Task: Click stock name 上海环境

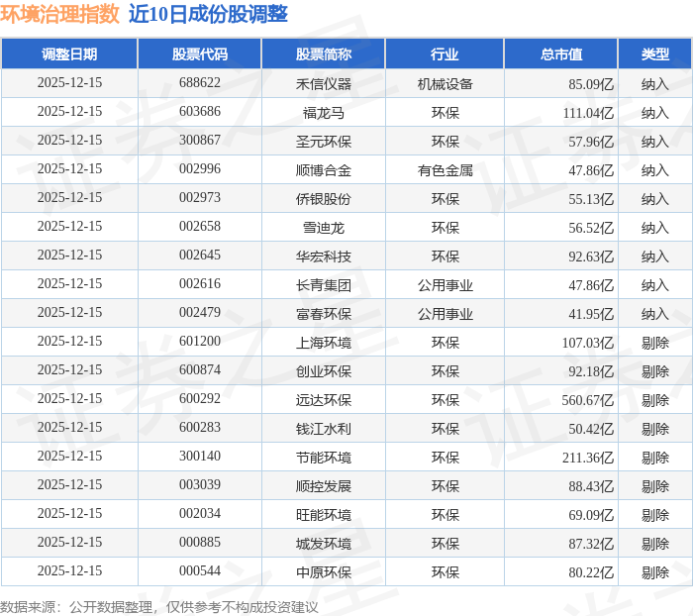Action: click(324, 343)
